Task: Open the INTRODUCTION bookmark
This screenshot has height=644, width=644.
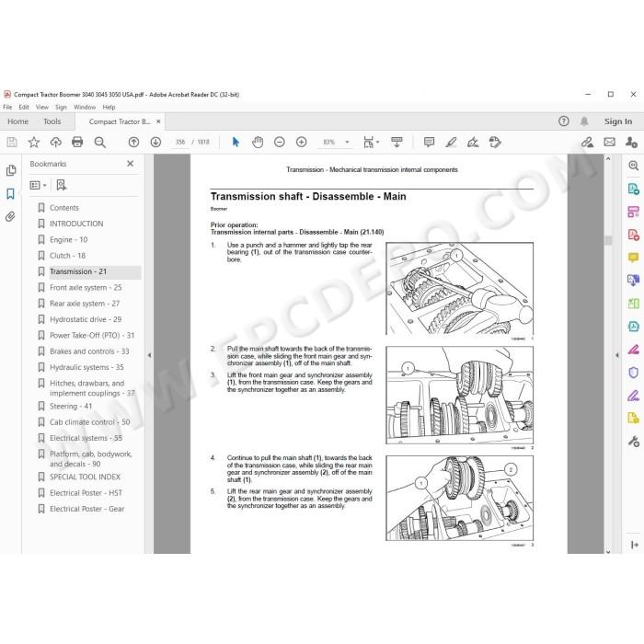Action: [76, 224]
